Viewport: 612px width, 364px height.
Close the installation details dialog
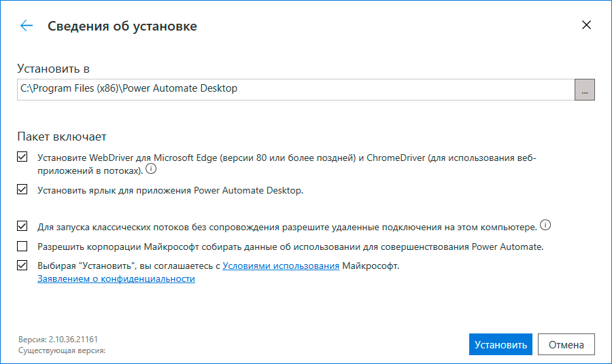pyautogui.click(x=586, y=26)
